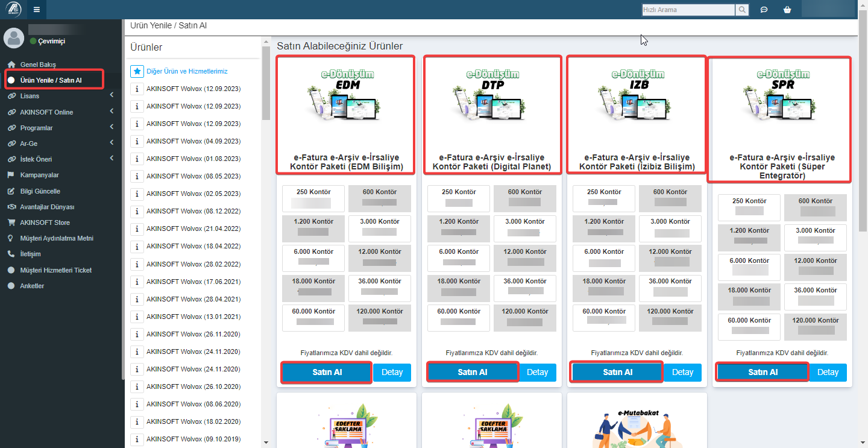The height and width of the screenshot is (448, 868).
Task: Click the AKINSOFT logo in the top bar
Action: pos(14,10)
